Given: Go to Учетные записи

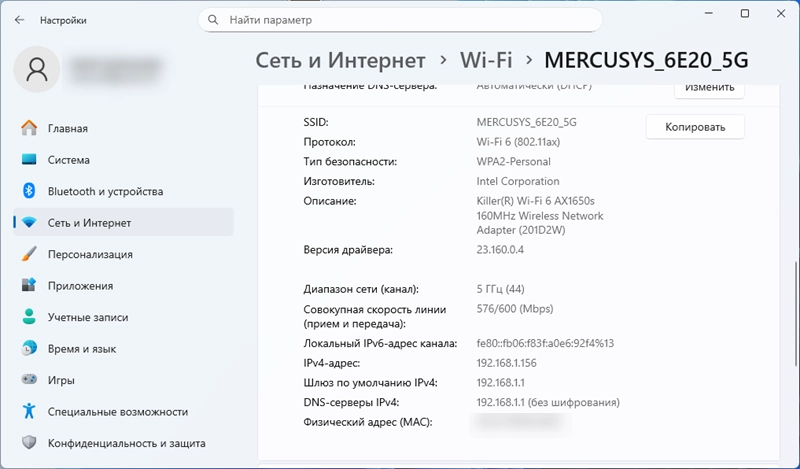Looking at the screenshot, I should point(123,317).
